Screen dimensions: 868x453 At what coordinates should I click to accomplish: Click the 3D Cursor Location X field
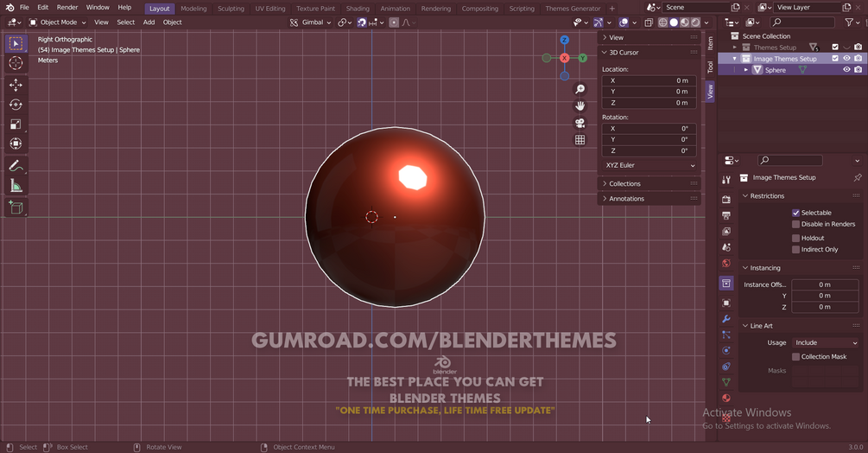[649, 81]
